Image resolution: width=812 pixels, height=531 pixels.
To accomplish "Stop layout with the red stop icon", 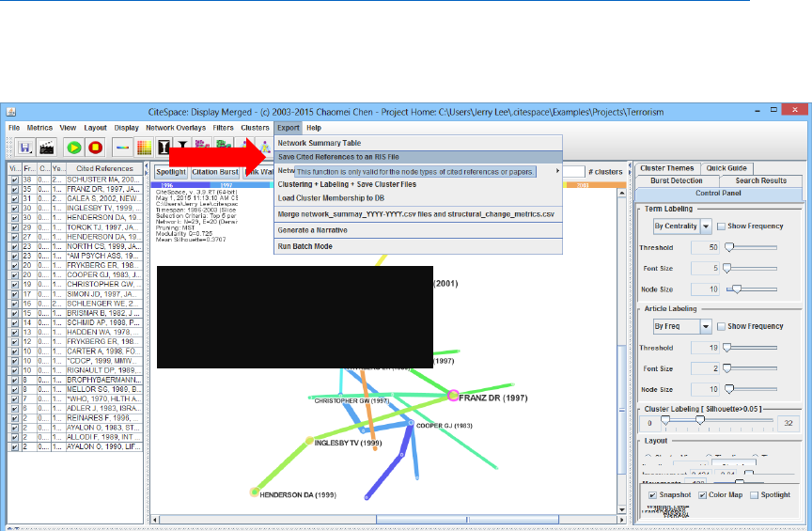I will point(95,148).
